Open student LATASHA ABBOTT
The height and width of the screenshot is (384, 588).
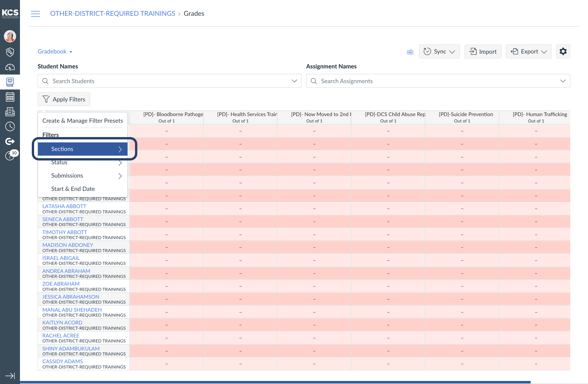[64, 206]
